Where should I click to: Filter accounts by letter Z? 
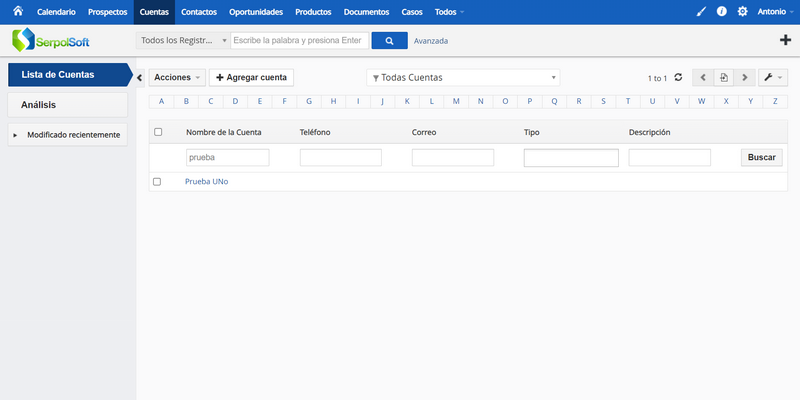coord(775,102)
